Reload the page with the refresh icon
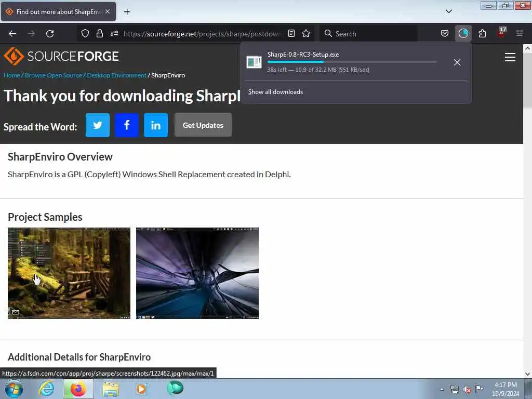This screenshot has width=532, height=399. tap(50, 34)
